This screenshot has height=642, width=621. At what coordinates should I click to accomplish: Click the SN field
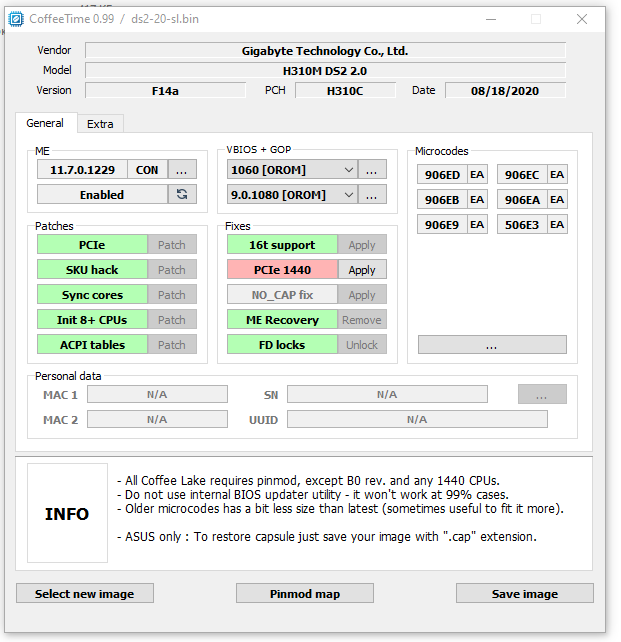coord(387,394)
